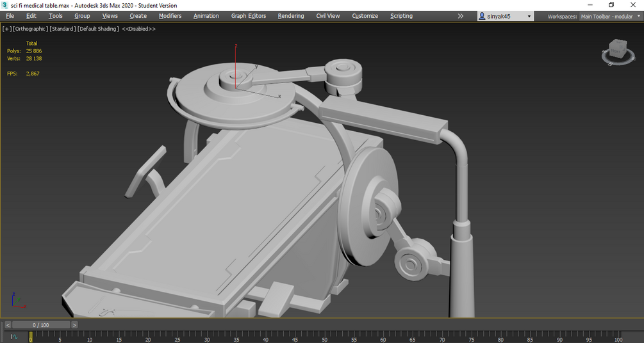Open the Civil View menu
Screen dimensions: 644x343
327,16
